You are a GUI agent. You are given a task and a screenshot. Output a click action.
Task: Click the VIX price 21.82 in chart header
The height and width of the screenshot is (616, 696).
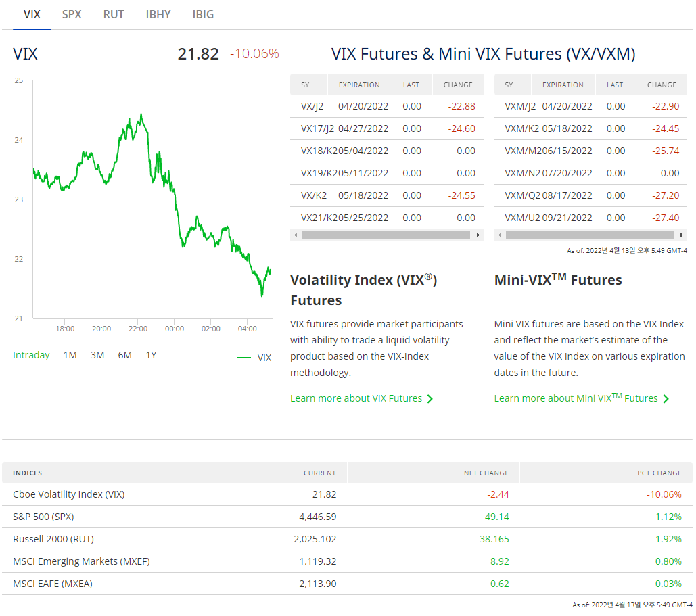[198, 54]
